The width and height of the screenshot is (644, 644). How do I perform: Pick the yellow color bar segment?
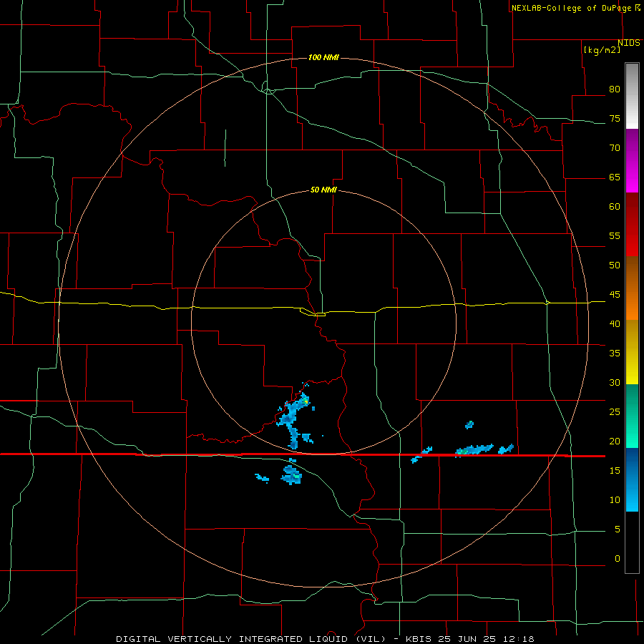(x=632, y=352)
